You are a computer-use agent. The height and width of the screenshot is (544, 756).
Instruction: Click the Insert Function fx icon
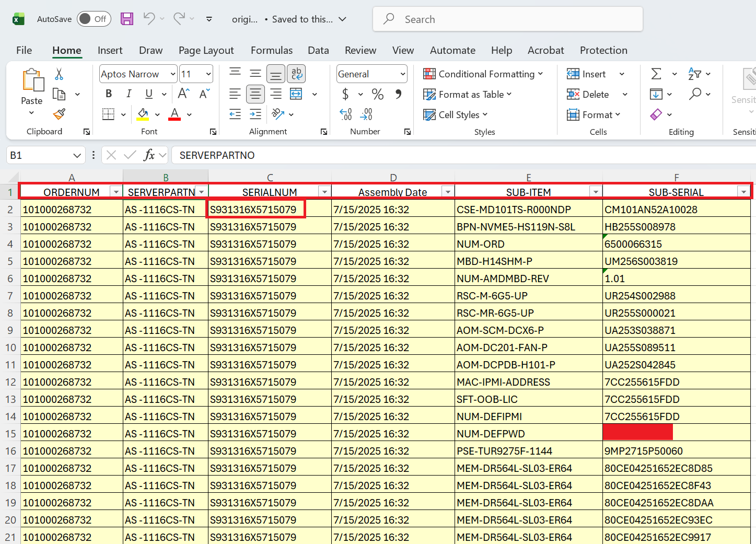[x=149, y=155]
